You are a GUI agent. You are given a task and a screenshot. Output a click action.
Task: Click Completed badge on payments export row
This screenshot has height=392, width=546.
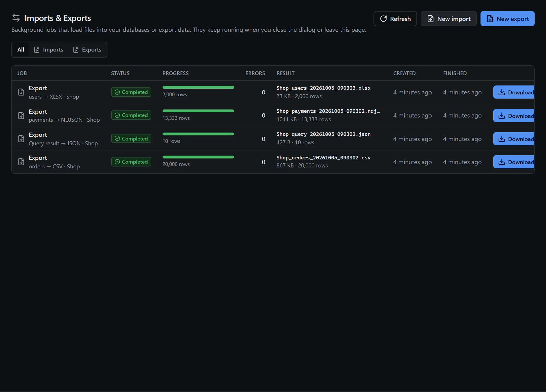click(131, 115)
